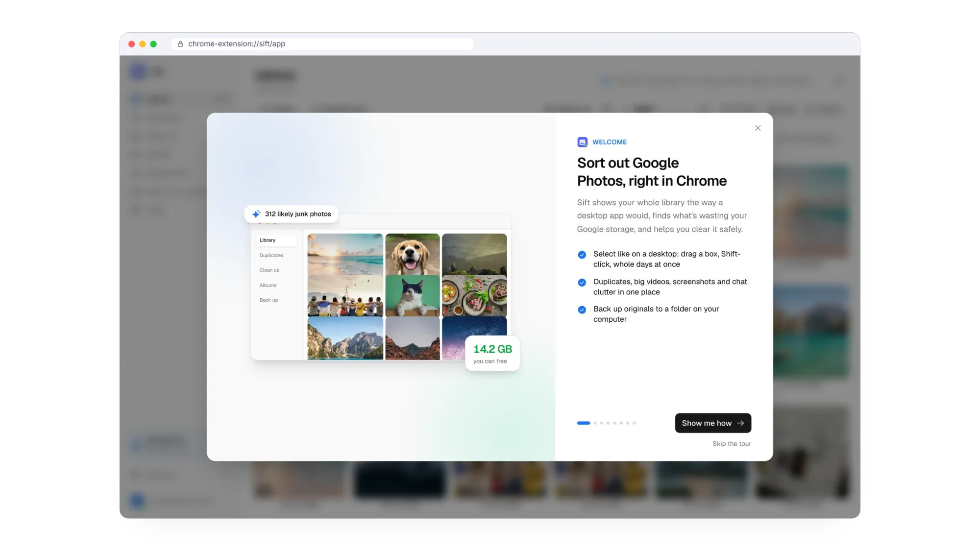Click the Skip the tour link
The image size is (980, 551).
732,444
